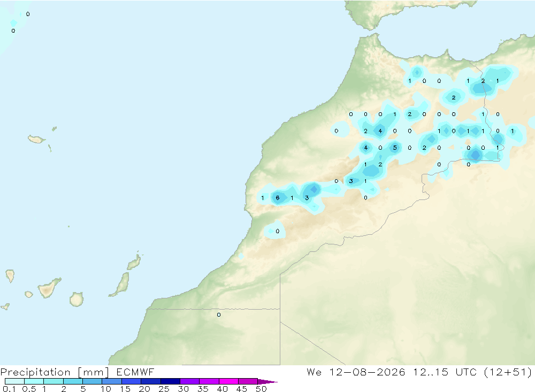Click the date 'We 12-08-2026' text
The width and height of the screenshot is (535, 392).
[x=356, y=372]
